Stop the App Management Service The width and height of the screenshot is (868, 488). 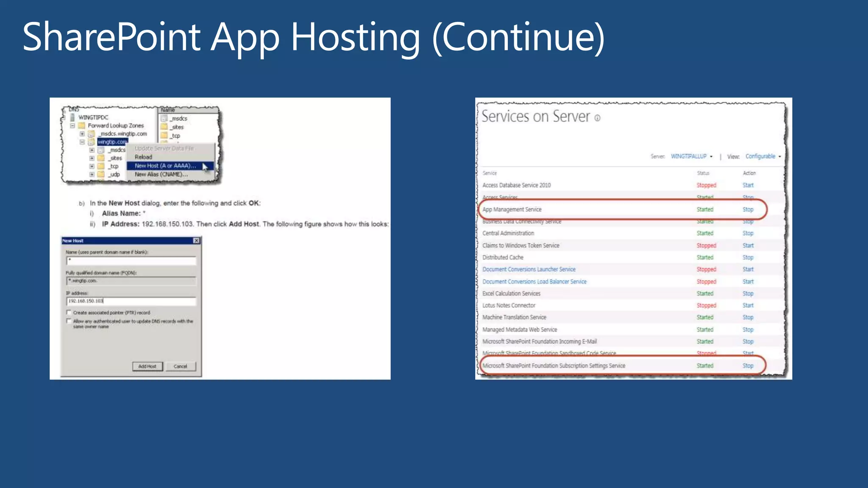tap(748, 209)
